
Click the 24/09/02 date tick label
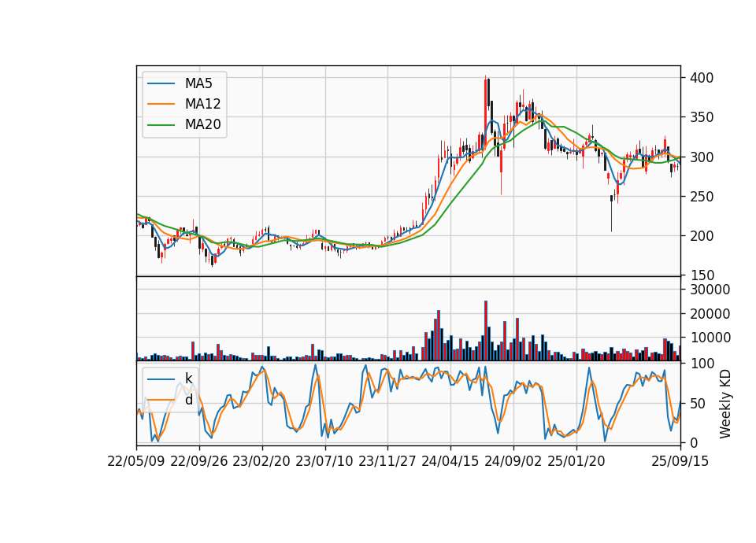coord(513,461)
